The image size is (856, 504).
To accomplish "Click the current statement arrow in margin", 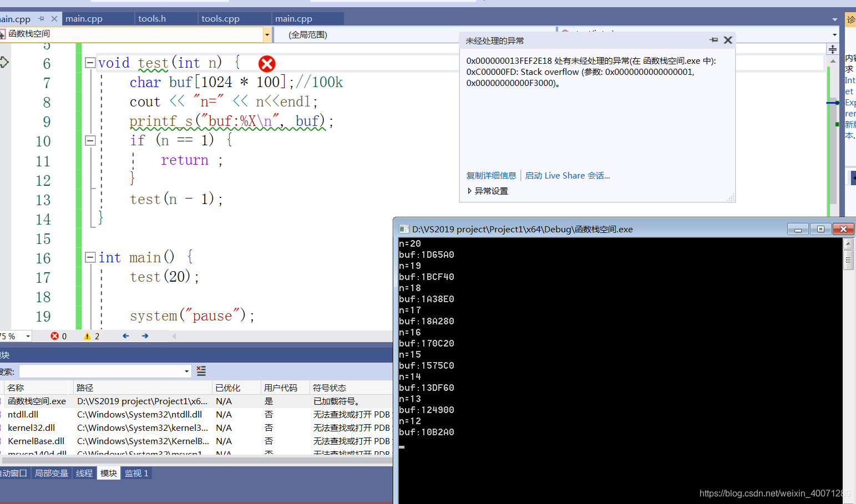I will pyautogui.click(x=4, y=62).
